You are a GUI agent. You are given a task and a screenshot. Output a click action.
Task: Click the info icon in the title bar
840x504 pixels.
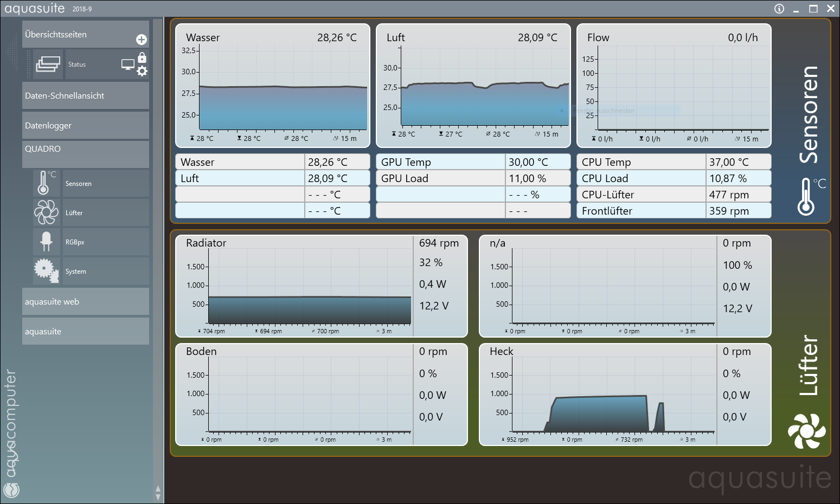click(x=779, y=9)
